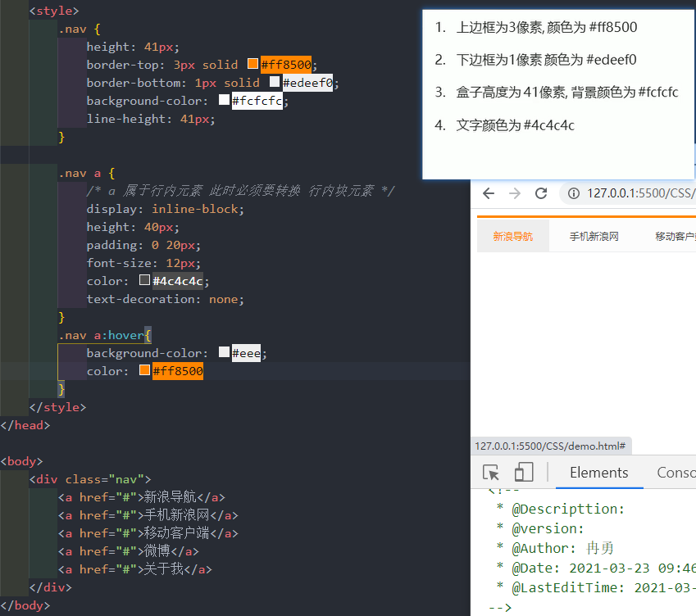Open site information icon in address bar
Screen dimensions: 696x616
(573, 193)
